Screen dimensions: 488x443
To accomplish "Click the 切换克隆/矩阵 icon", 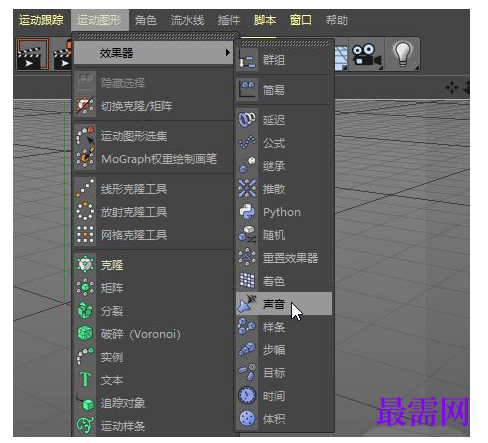I will (x=85, y=106).
